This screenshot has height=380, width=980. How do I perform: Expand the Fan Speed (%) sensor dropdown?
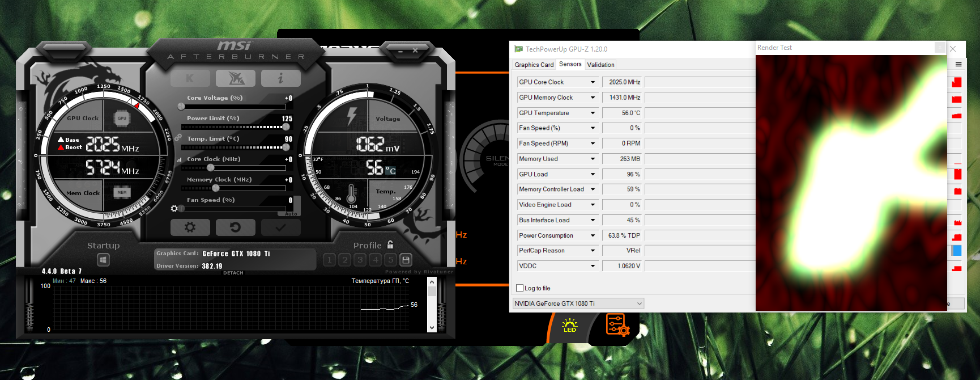pyautogui.click(x=593, y=128)
